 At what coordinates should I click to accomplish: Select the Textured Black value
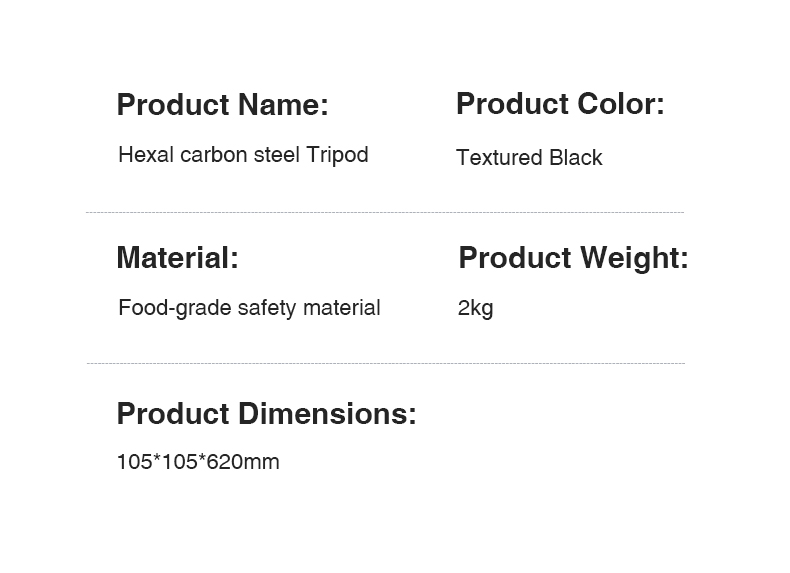(529, 158)
